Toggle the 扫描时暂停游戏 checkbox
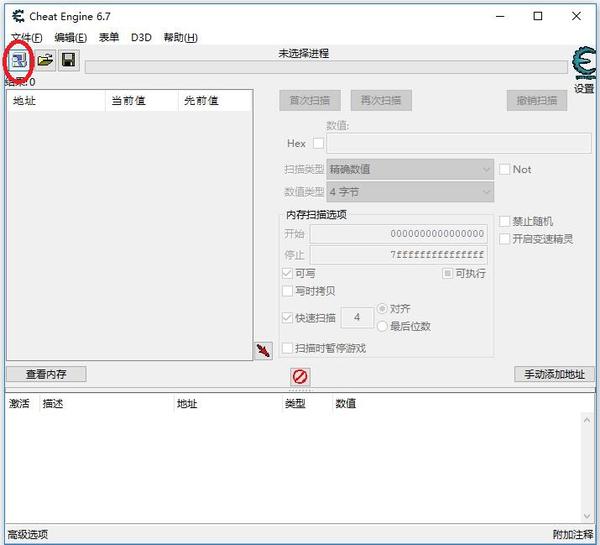 pos(287,348)
